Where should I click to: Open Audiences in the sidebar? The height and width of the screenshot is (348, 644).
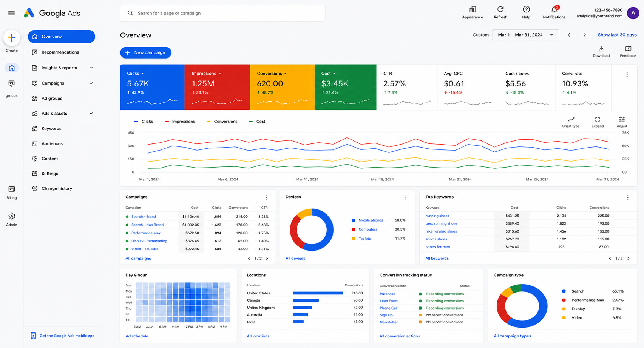tap(52, 143)
